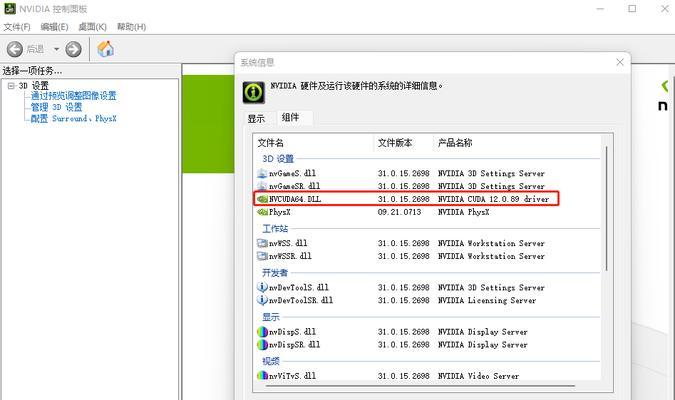The width and height of the screenshot is (675, 400).
Task: Open 配置 Surround、PhysX link
Action: (x=73, y=118)
